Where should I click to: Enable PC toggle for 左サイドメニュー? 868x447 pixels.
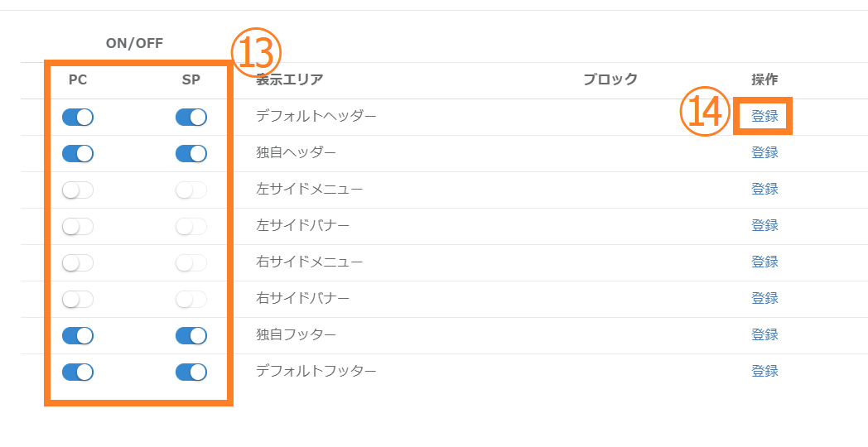tap(78, 190)
